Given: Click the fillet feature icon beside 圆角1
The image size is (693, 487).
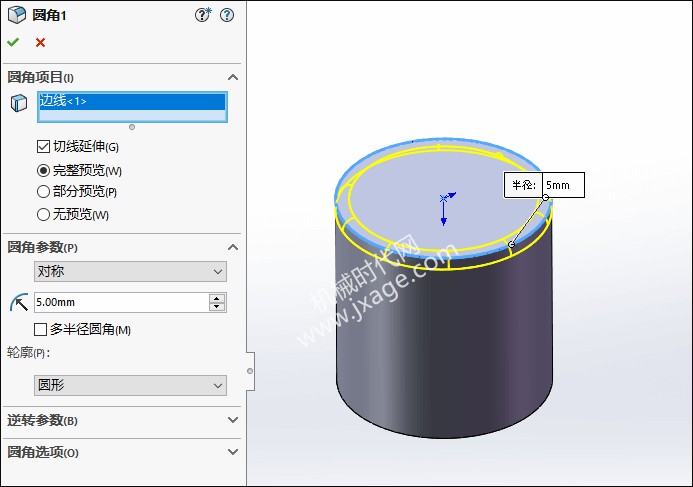Looking at the screenshot, I should pos(17,15).
